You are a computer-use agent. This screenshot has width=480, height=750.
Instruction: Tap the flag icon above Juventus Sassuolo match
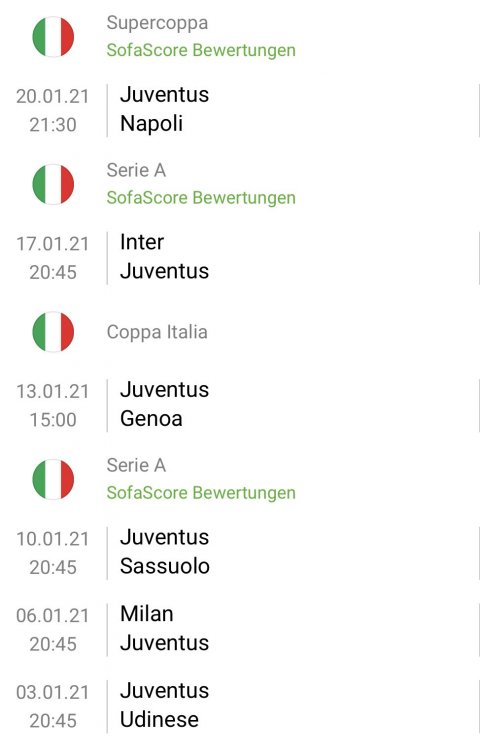(x=53, y=480)
